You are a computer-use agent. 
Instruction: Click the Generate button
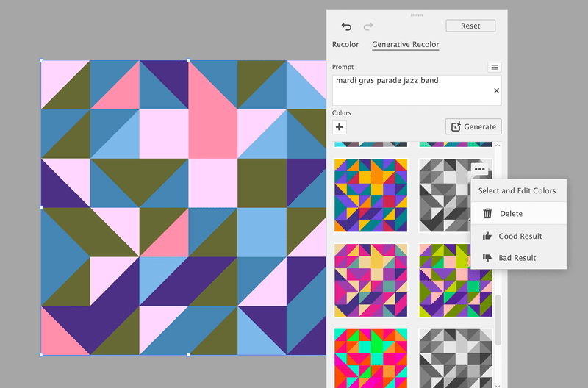coord(473,126)
